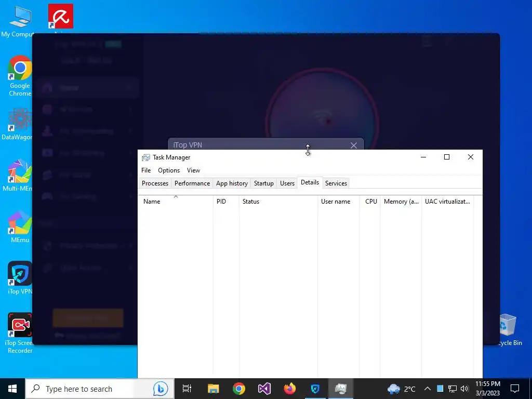532x399 pixels.
Task: Open Firefox from the taskbar
Action: (290, 389)
